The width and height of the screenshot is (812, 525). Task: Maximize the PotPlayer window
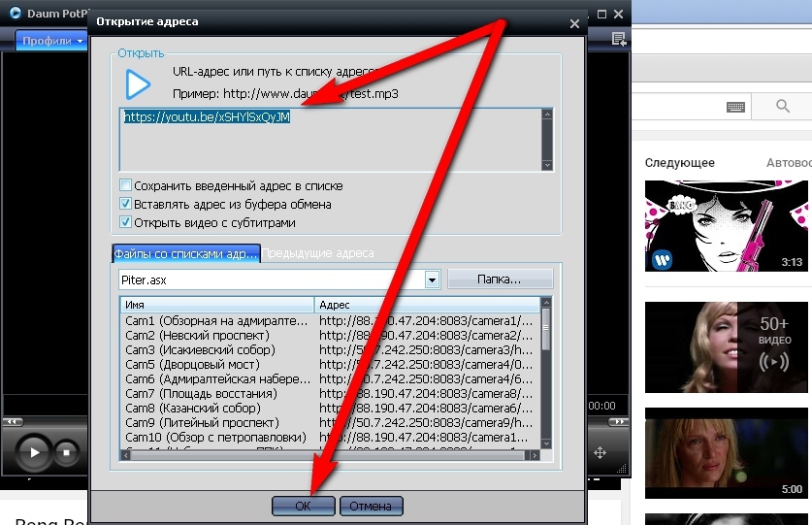coord(601,14)
